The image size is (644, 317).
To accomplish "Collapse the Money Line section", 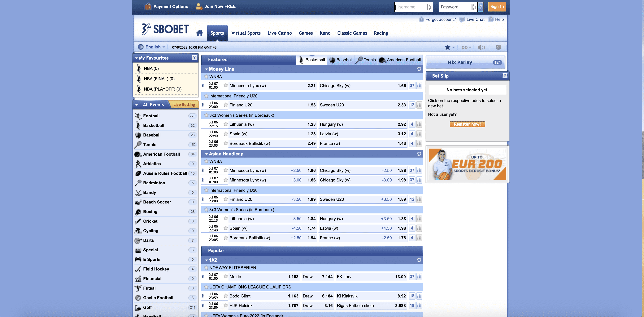I will click(207, 69).
